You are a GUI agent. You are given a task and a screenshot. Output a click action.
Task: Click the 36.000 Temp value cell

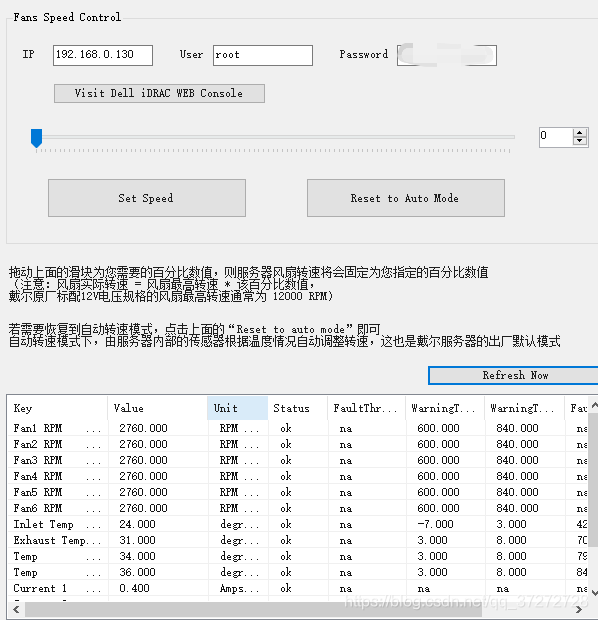click(x=137, y=573)
